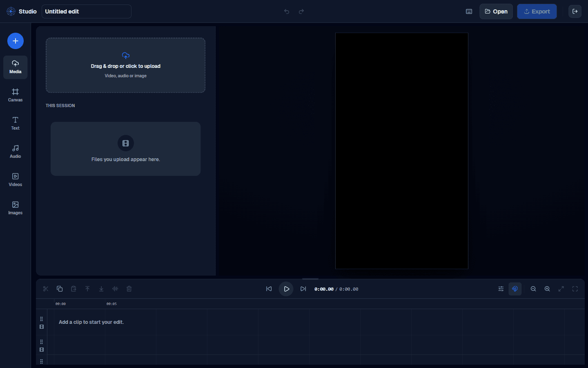
Task: Click the sign out icon
Action: coord(575,11)
